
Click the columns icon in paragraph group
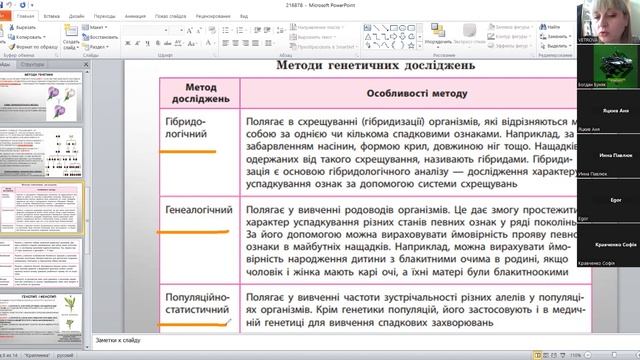coord(268,43)
